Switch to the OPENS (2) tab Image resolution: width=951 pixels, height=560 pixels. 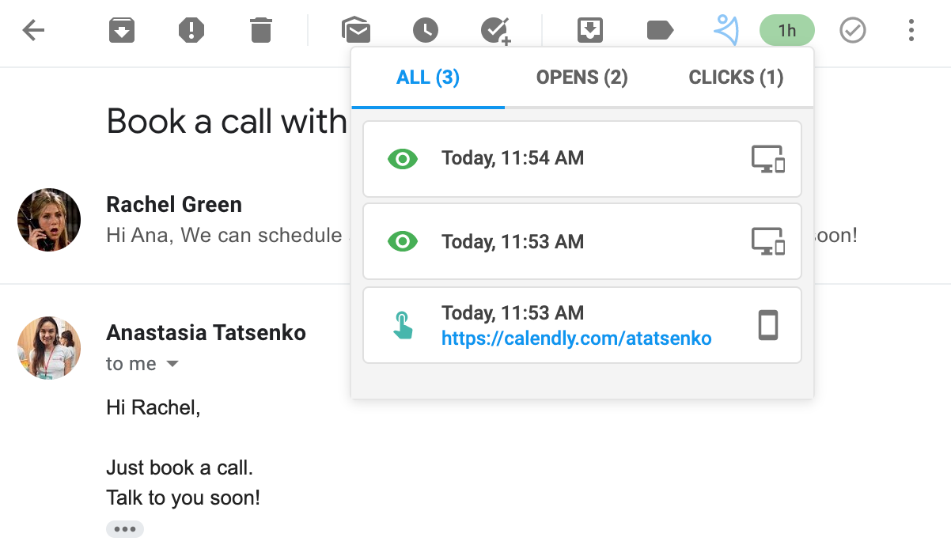click(x=582, y=78)
